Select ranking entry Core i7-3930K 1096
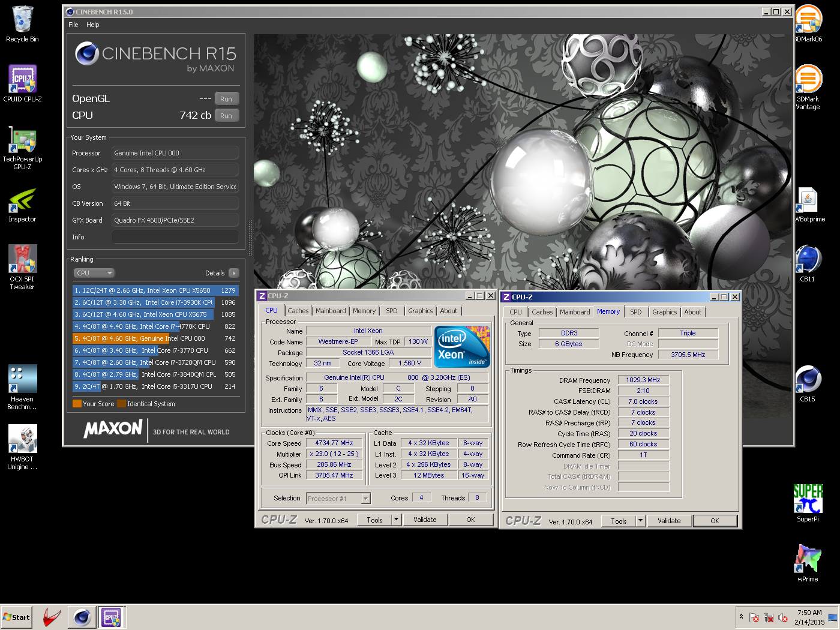The image size is (840, 630). (x=155, y=302)
